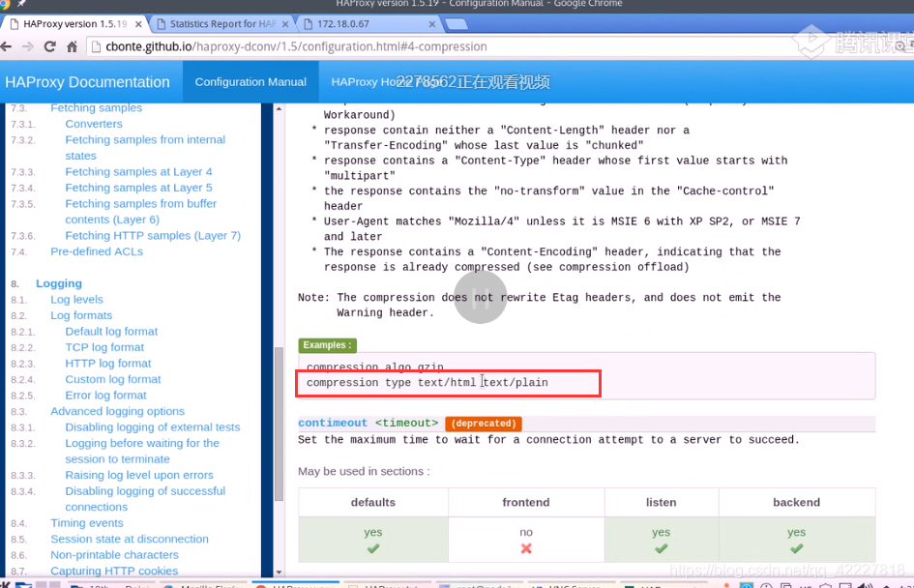
Task: Go to Fetching samples at Layer 5
Action: 138,188
